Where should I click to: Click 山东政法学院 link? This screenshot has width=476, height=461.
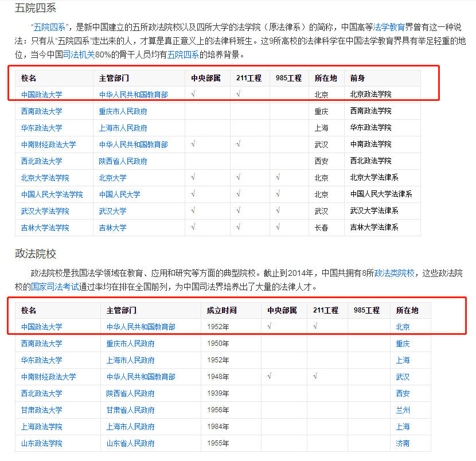pyautogui.click(x=42, y=444)
